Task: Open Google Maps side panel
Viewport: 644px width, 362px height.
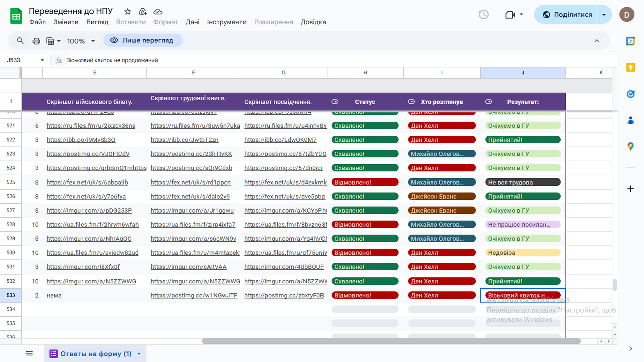Action: click(630, 146)
